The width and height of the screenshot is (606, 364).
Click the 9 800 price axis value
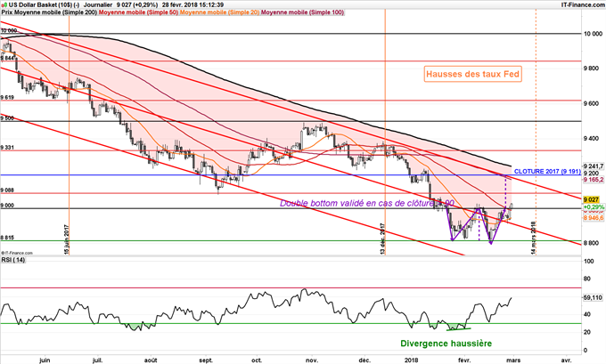592,69
